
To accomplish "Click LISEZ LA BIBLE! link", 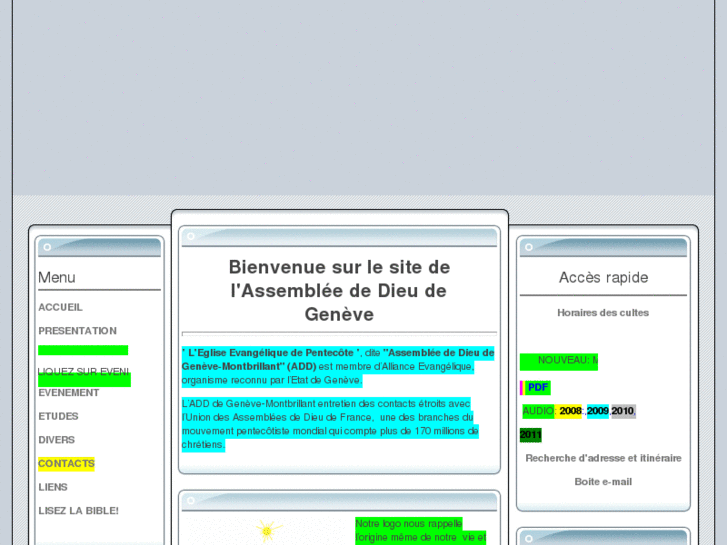I will [78, 511].
